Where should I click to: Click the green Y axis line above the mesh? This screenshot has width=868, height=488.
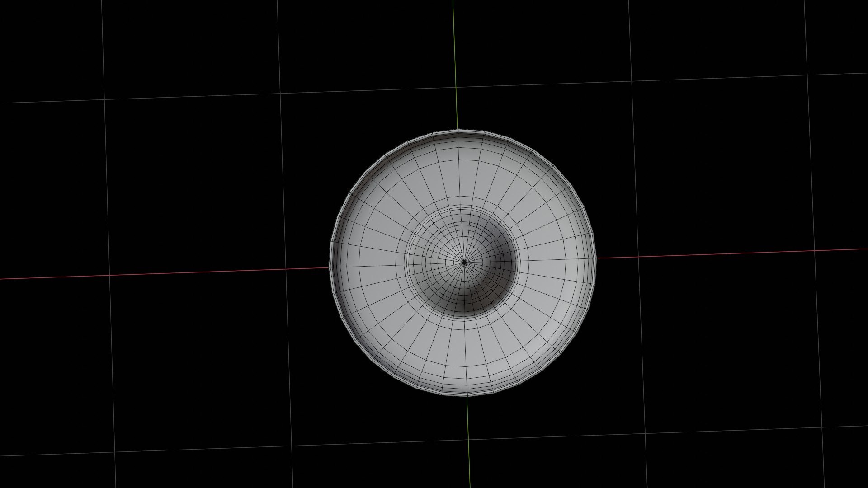click(455, 65)
